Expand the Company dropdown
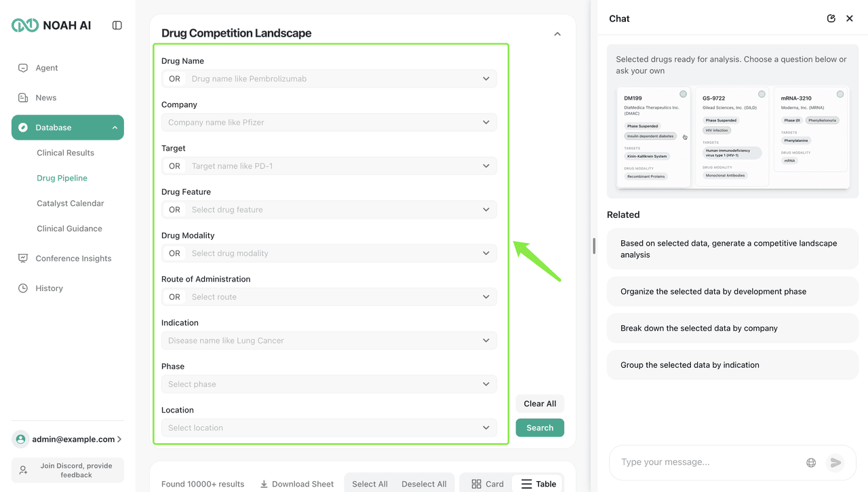This screenshot has height=492, width=868. pos(486,122)
